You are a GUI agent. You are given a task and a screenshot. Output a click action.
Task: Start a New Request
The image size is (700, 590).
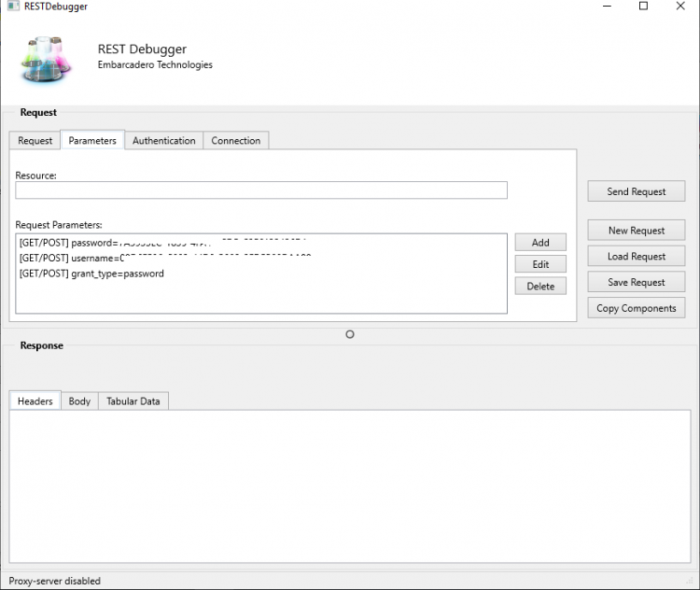[637, 230]
